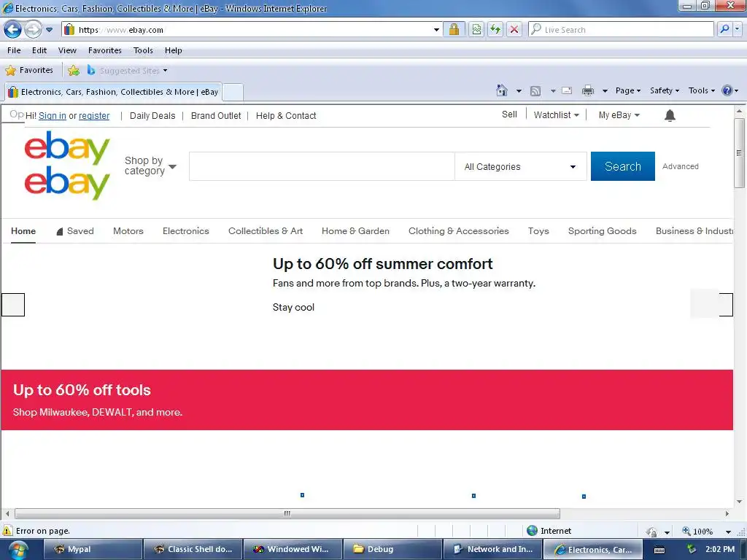Click the upper eBay logo
This screenshot has width=747, height=560.
(x=67, y=148)
